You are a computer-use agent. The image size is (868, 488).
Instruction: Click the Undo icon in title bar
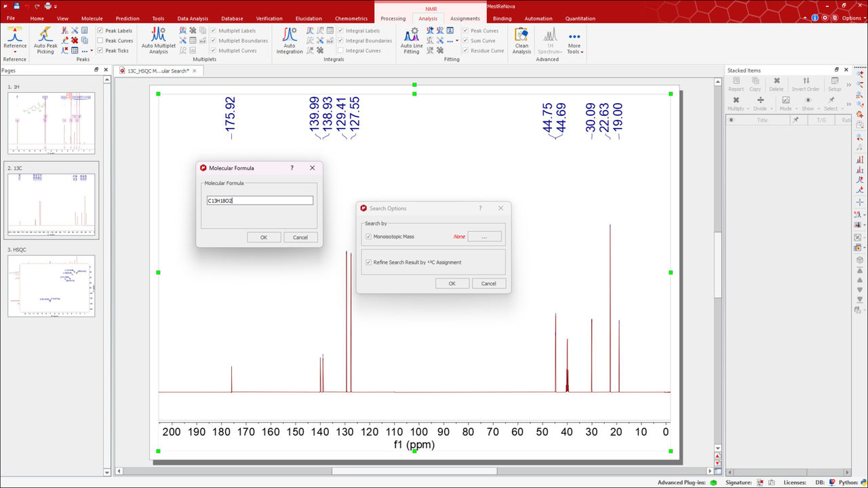(27, 5)
